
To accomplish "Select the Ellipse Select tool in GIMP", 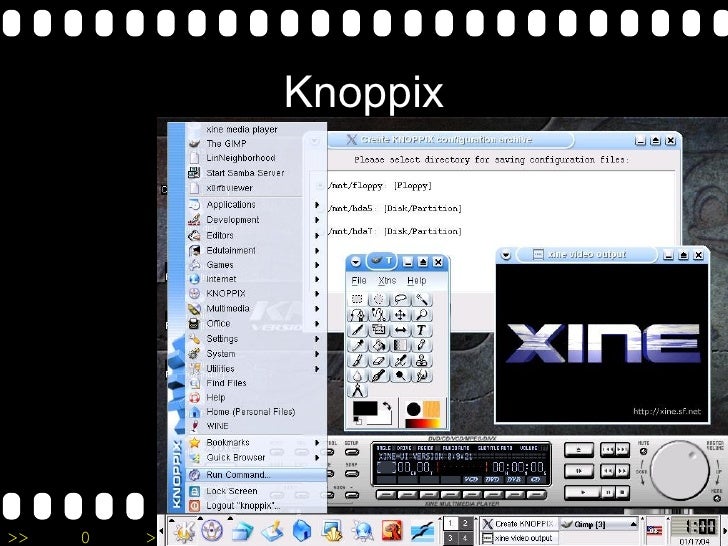I will [379, 299].
